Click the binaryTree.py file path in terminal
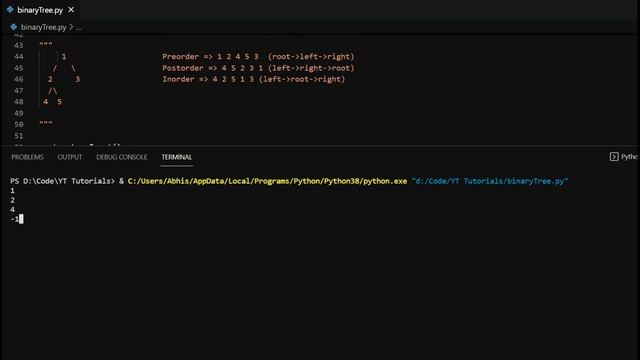 (x=490, y=181)
